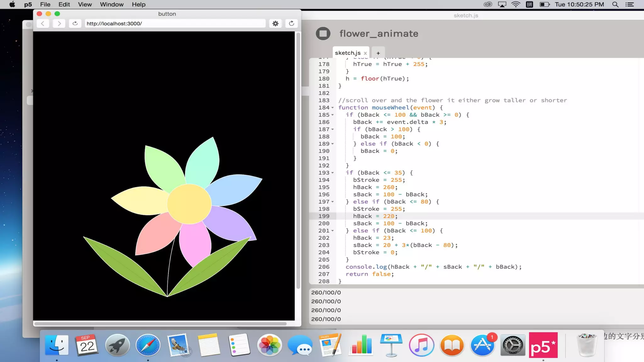The image size is (644, 362).
Task: Click the rightmost reload icon in toolbar
Action: point(291,24)
